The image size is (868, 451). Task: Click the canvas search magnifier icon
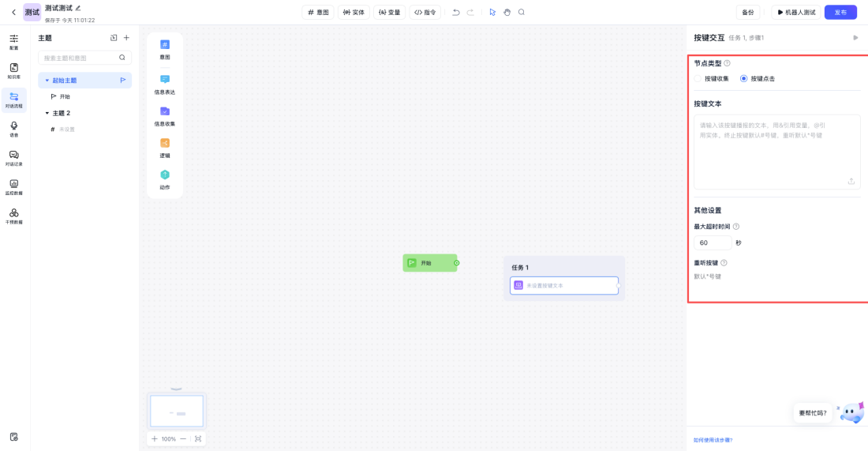click(522, 12)
